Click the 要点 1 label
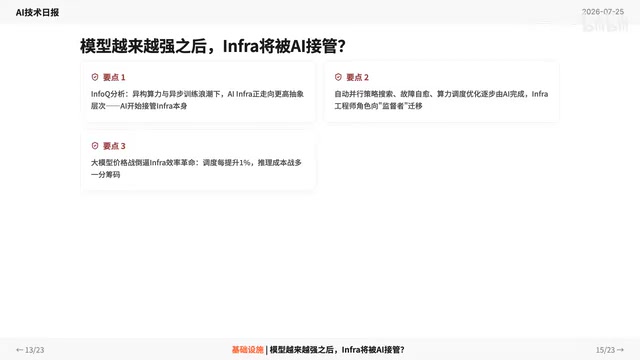640x360 pixels. click(x=114, y=77)
